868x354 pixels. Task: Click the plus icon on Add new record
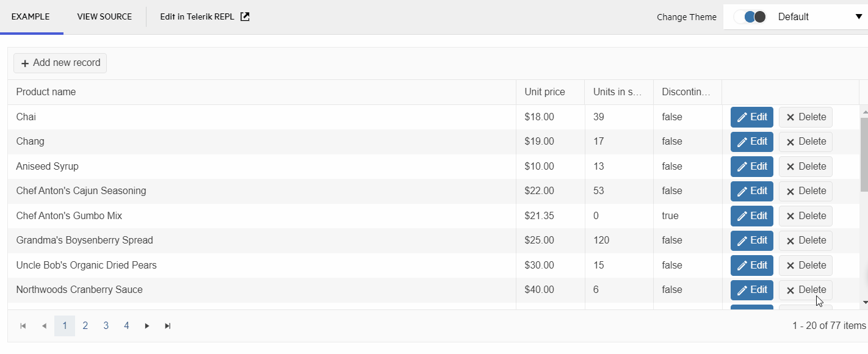pos(24,63)
